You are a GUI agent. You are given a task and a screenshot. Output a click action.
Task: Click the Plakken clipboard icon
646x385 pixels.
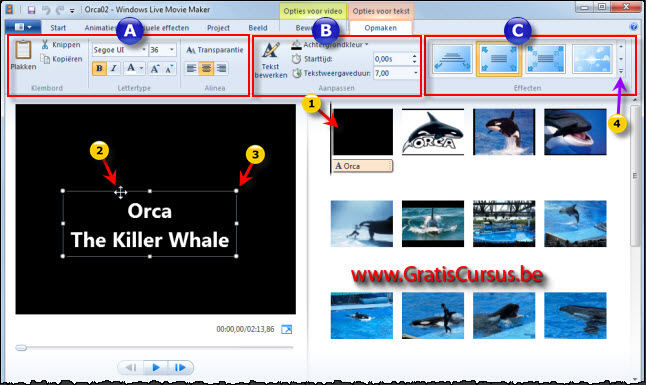[23, 50]
